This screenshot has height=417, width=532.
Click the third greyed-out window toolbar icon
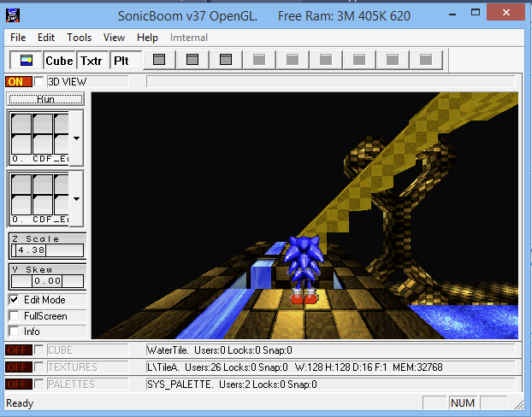(x=326, y=60)
